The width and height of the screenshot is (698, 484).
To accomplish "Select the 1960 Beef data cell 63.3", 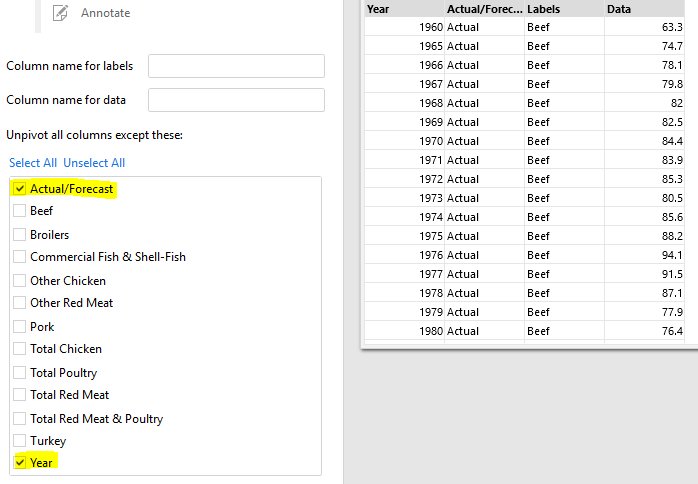I will [x=644, y=27].
